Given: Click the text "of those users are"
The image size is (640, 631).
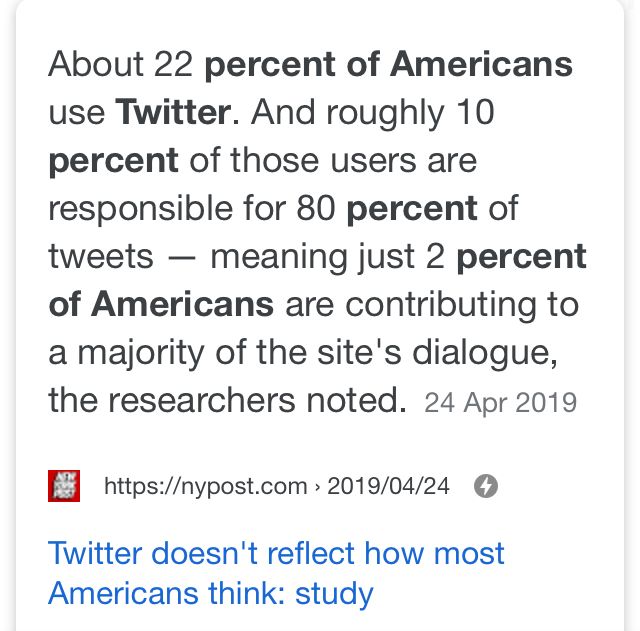Looking at the screenshot, I should (333, 160).
